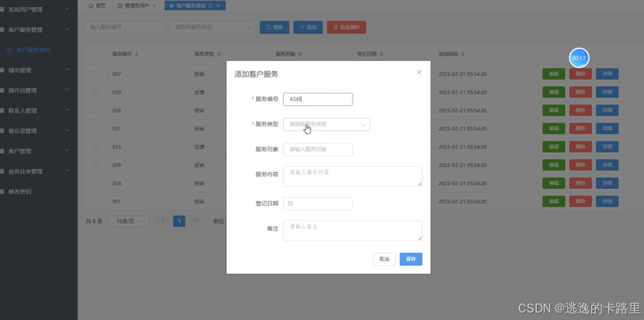Screen dimensions: 644x320
Task: Refresh the 客户服务查询 tab
Action: (210, 6)
